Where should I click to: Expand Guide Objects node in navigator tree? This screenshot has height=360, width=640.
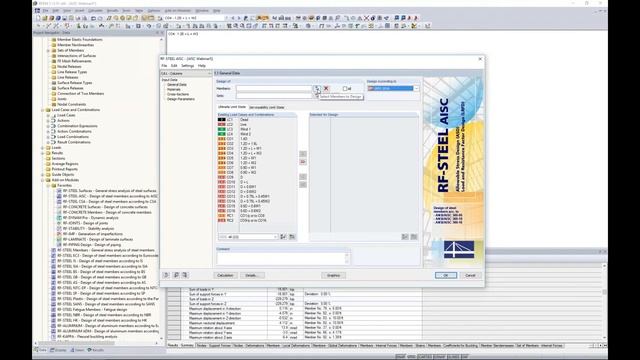click(x=43, y=175)
